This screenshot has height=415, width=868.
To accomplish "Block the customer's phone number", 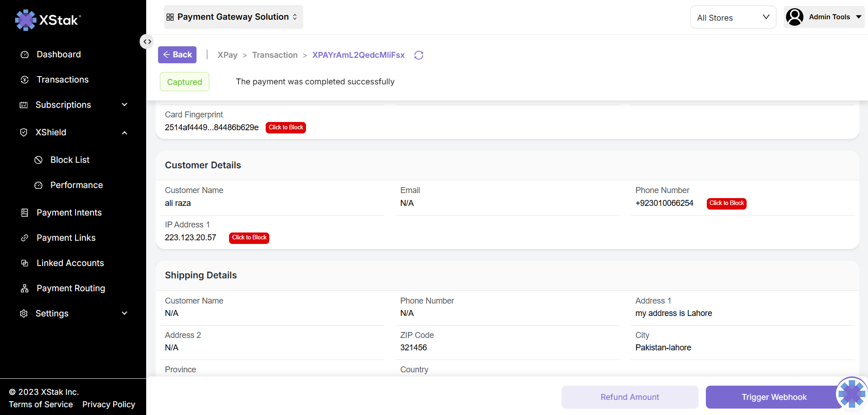I will (726, 203).
